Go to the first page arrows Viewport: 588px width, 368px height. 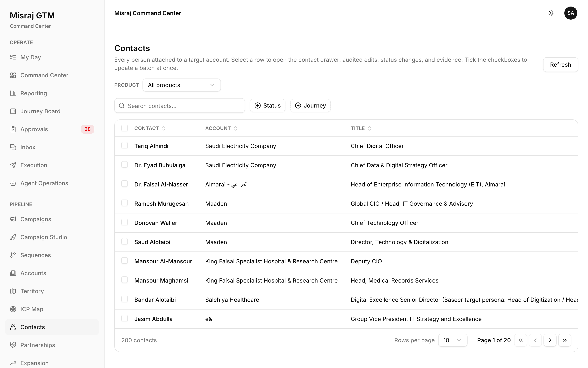click(520, 340)
